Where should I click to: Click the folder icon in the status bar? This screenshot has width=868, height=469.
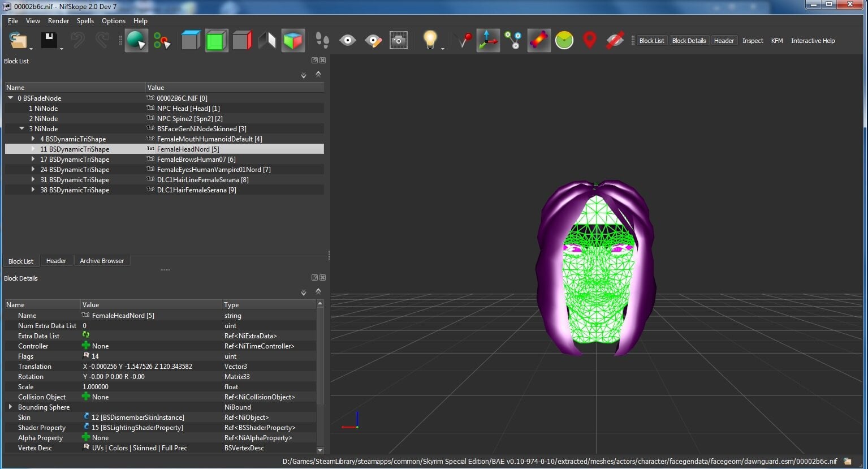(848, 462)
